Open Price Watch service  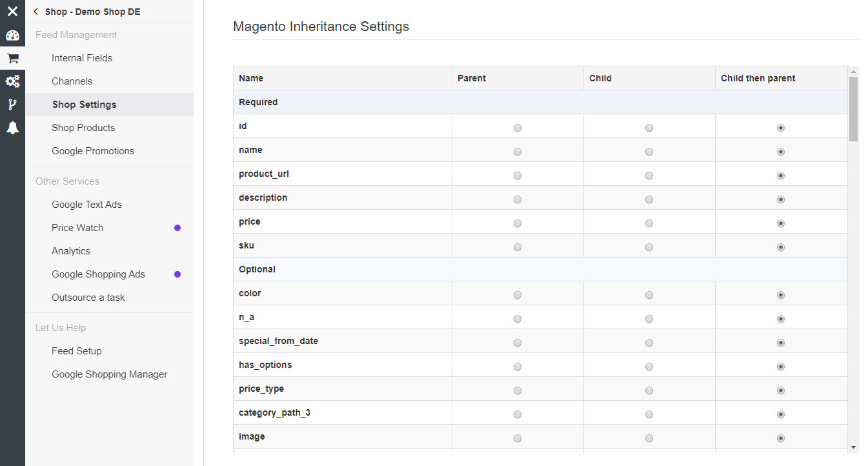point(77,228)
